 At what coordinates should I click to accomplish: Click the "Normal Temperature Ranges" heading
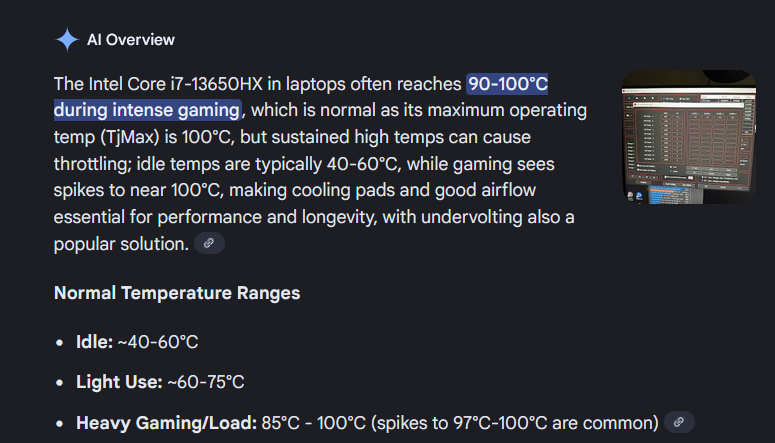(x=177, y=293)
